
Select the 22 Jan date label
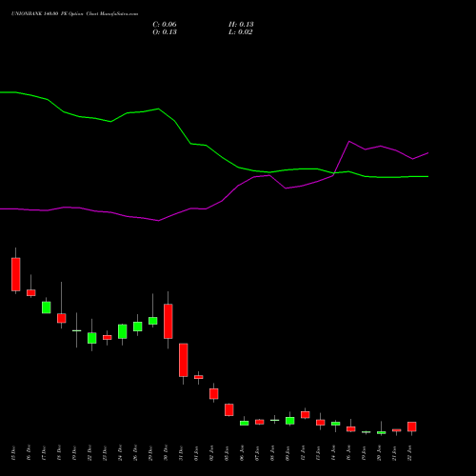pos(409,453)
